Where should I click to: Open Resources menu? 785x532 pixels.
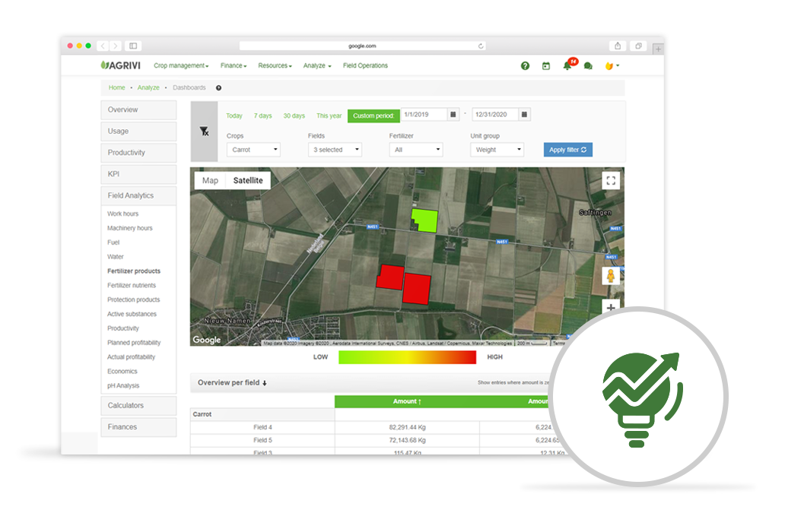click(x=275, y=65)
